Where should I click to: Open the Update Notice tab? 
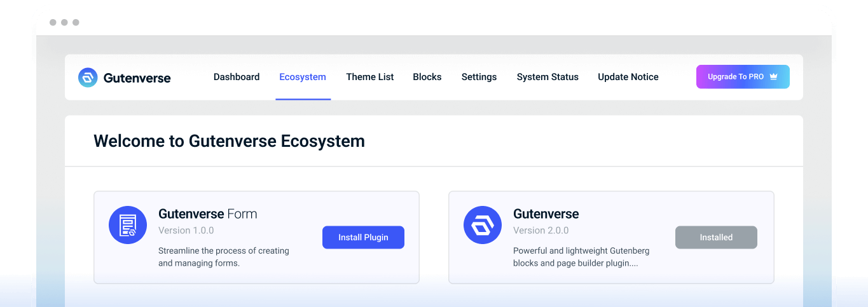pos(628,77)
